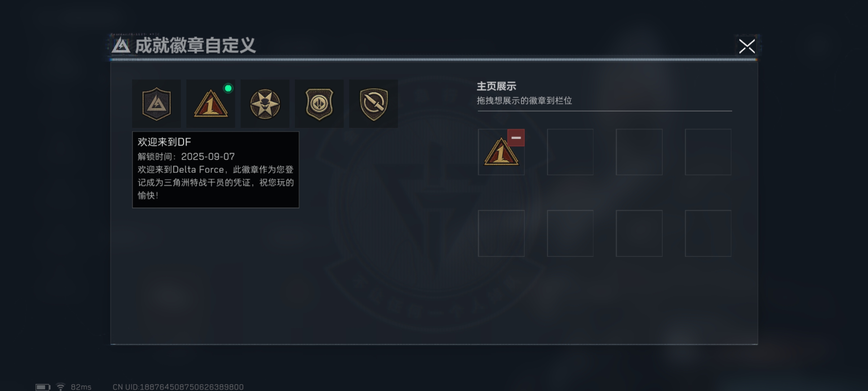Select the fourth empty display slot top row
868x391 pixels.
[708, 152]
